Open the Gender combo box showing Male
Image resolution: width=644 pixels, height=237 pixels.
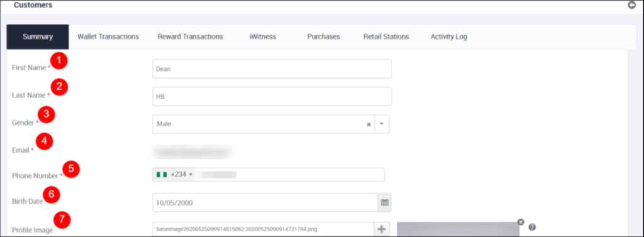[270, 124]
